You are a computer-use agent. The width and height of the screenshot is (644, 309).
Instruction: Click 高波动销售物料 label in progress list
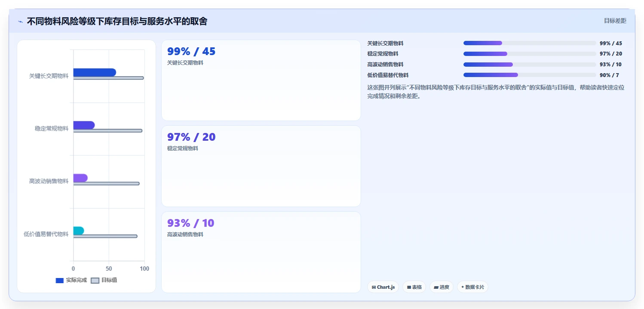point(386,65)
